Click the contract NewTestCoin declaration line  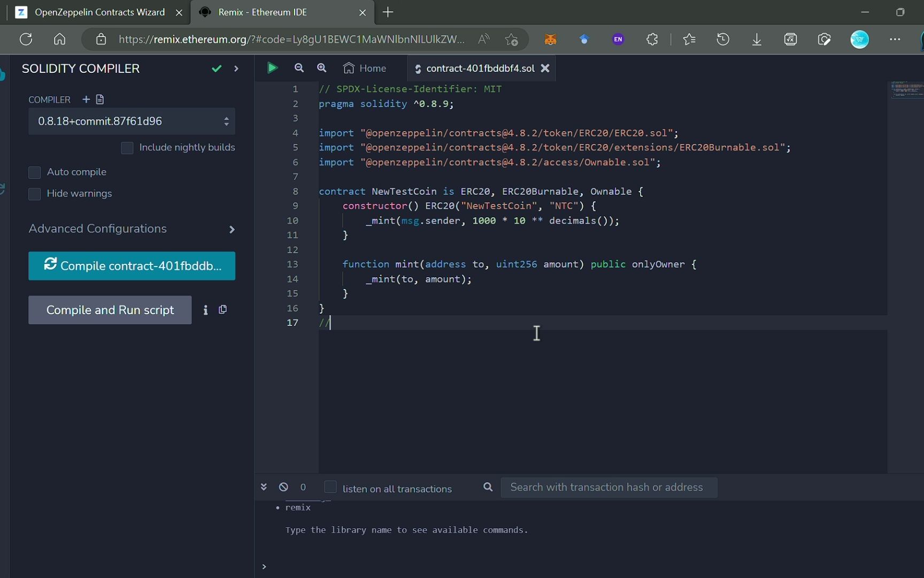[481, 191]
